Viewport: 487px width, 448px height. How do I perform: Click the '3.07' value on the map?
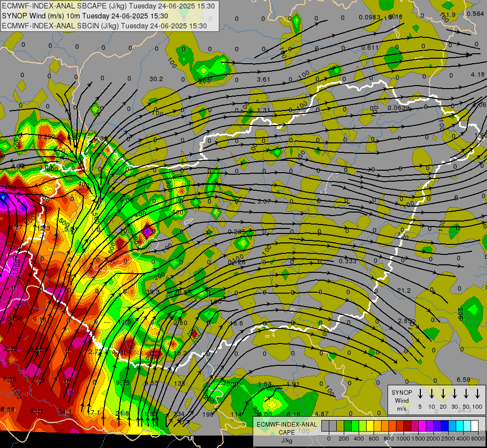click(x=264, y=202)
